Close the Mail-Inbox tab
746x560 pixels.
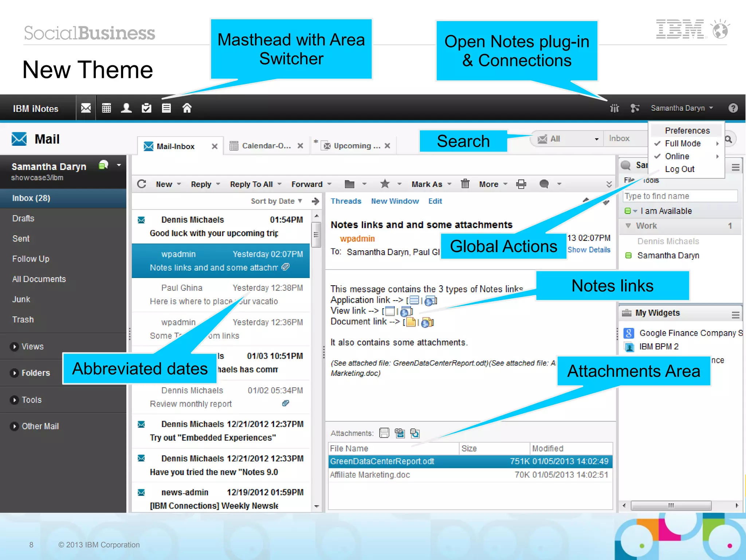[x=215, y=146]
